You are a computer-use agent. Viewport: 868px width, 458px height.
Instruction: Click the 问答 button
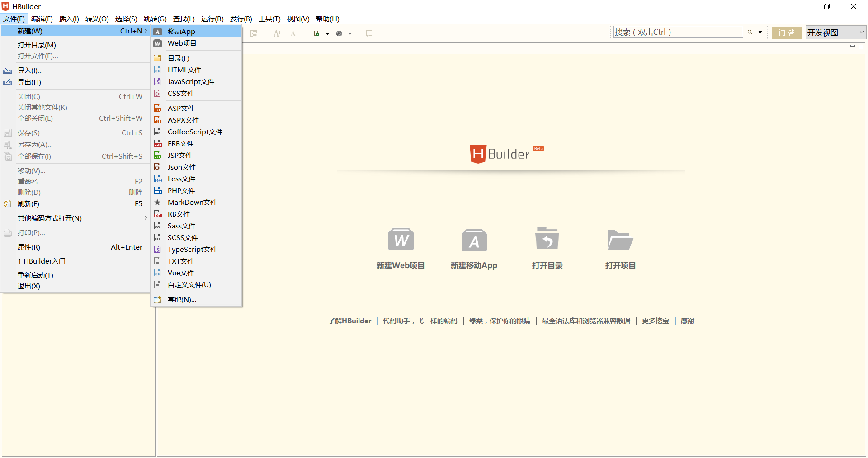pyautogui.click(x=787, y=33)
